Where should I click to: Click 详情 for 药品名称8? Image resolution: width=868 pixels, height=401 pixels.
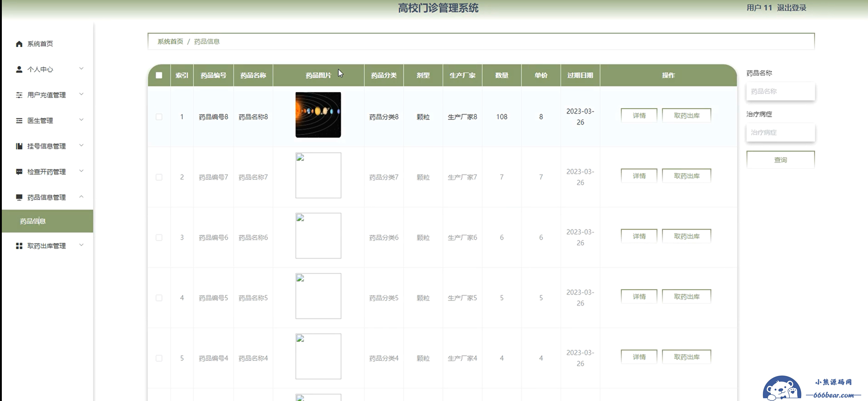pyautogui.click(x=639, y=116)
